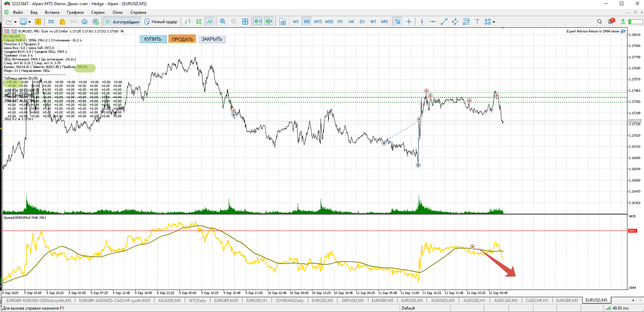This screenshot has height=312, width=644.
Task: Expand the chart templates dropdown arrow
Action: (29, 22)
